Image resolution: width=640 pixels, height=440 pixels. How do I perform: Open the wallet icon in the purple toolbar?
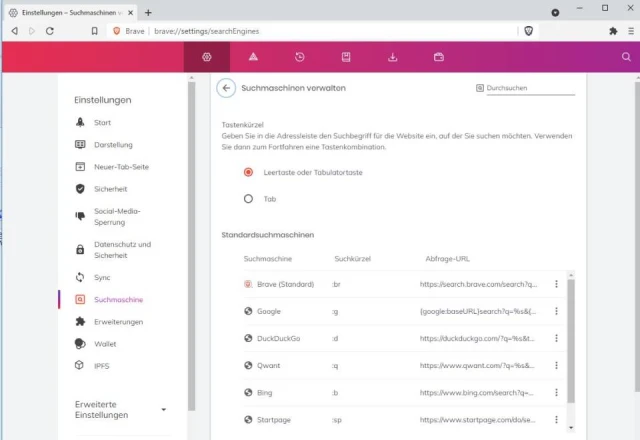pyautogui.click(x=439, y=57)
